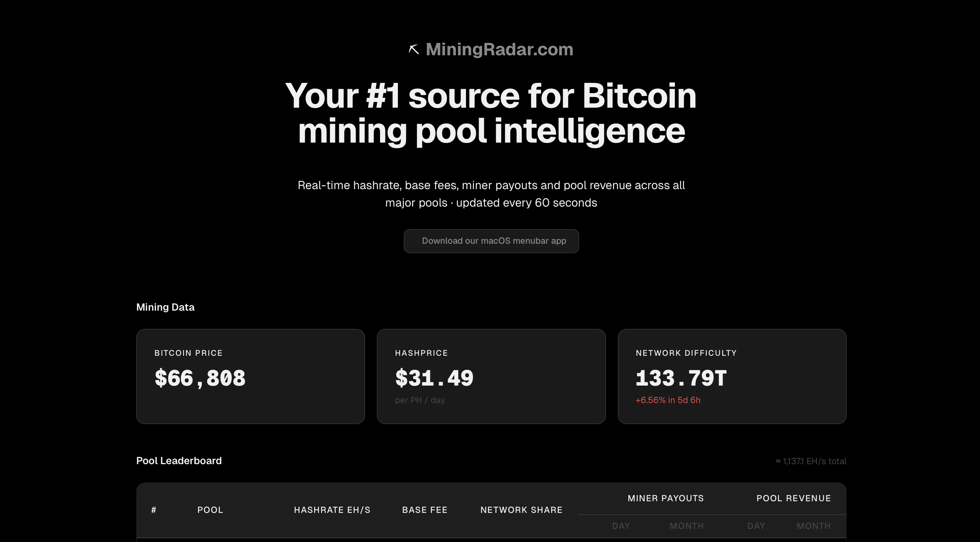
Task: Open the Bitcoin Price card showing $66,808
Action: [x=250, y=376]
